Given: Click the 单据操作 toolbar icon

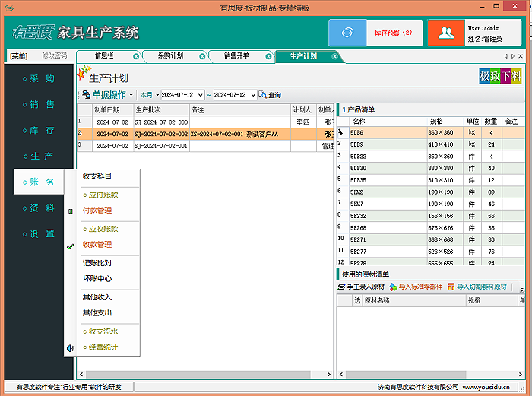Looking at the screenshot, I should click(x=87, y=95).
